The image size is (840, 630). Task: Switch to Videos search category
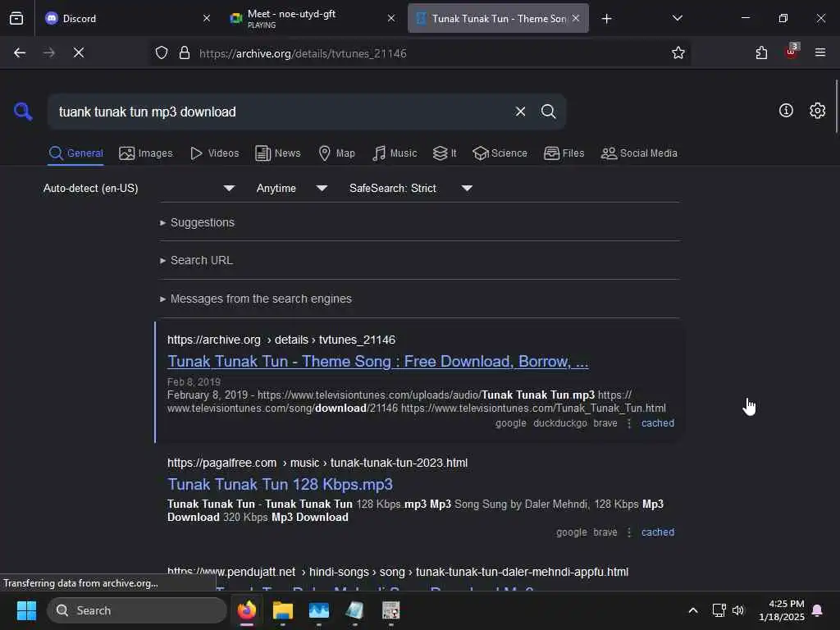tap(214, 153)
